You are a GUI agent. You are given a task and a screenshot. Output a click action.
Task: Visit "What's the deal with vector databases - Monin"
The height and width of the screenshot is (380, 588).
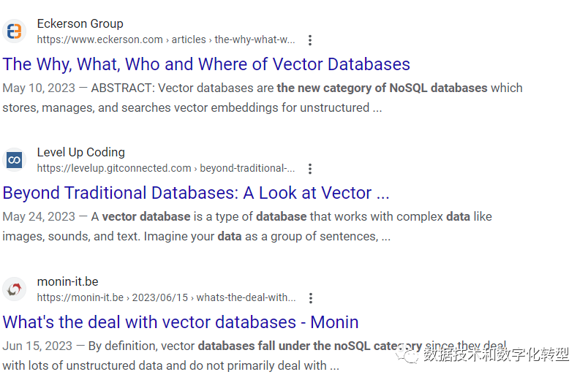pos(181,322)
